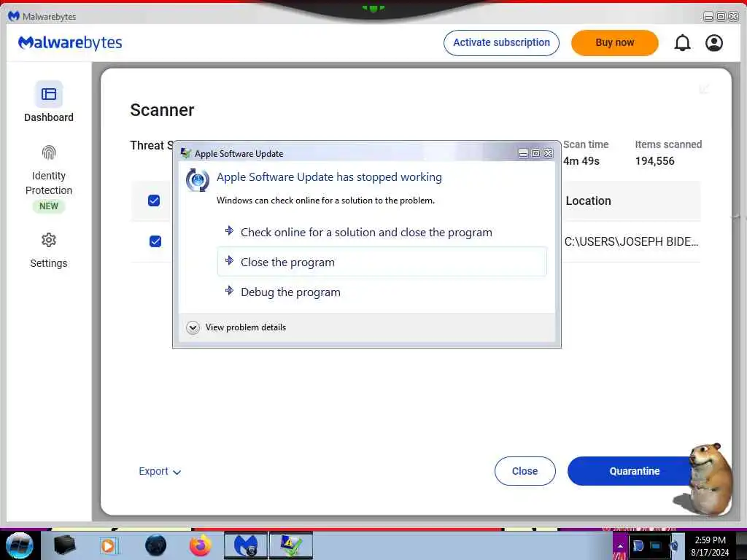Click the NEW badge under Identity Protection
Screen dimensions: 747x560
tap(49, 206)
